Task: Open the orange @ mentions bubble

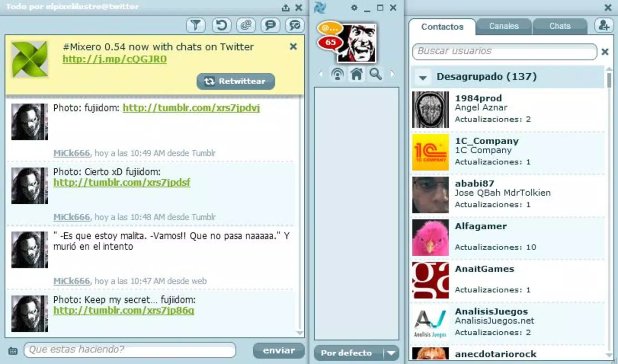Action: tap(330, 28)
